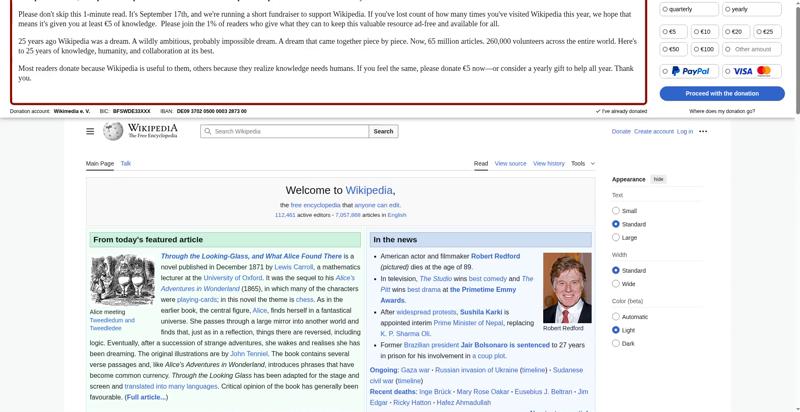800x412 pixels.
Task: Open the Full article link
Action: coord(146,397)
